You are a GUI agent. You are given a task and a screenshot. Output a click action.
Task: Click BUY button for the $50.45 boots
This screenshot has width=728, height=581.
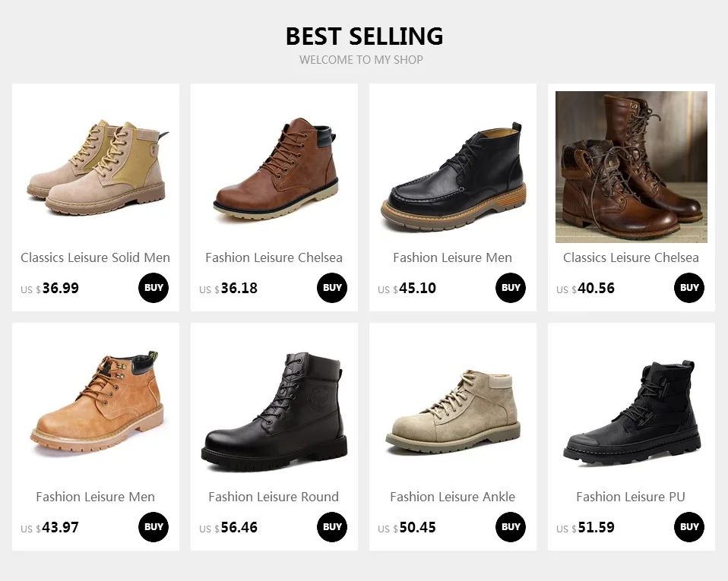click(511, 527)
